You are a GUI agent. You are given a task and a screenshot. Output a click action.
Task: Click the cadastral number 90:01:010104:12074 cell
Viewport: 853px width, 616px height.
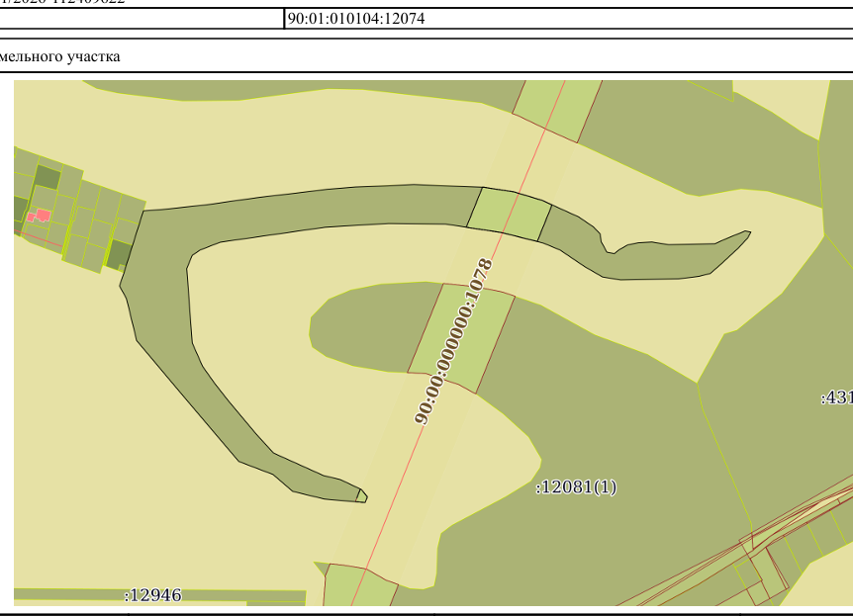568,19
